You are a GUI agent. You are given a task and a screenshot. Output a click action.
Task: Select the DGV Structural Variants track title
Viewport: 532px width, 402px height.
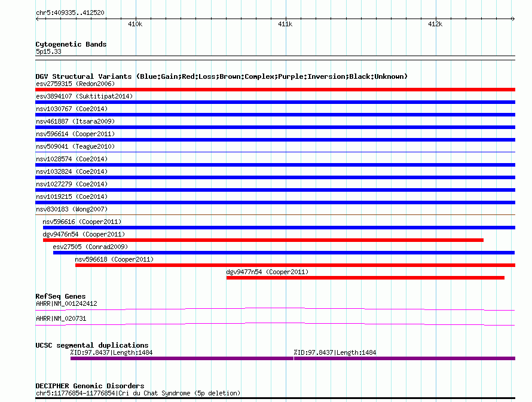click(x=221, y=76)
